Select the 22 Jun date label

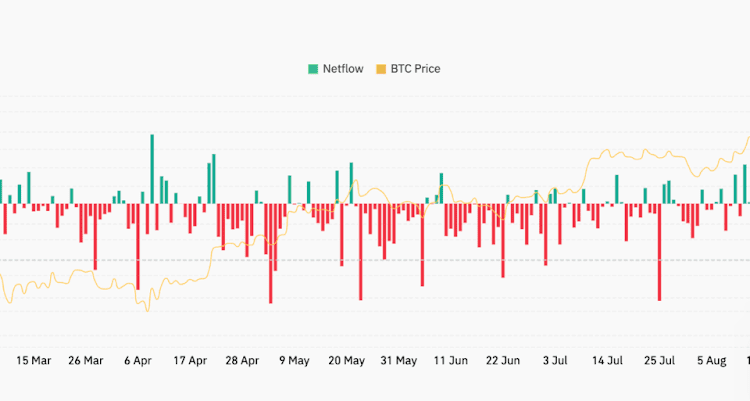pos(503,360)
